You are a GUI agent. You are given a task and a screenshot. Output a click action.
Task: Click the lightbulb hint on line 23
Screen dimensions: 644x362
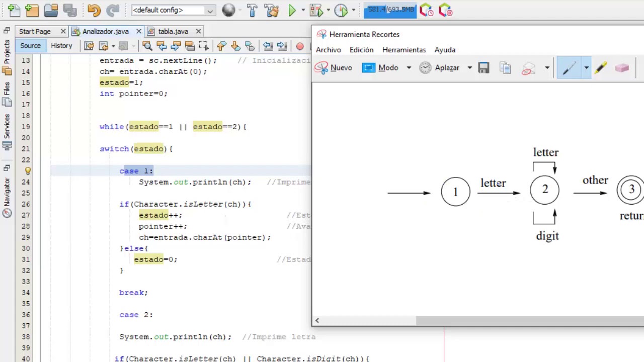pyautogui.click(x=28, y=171)
